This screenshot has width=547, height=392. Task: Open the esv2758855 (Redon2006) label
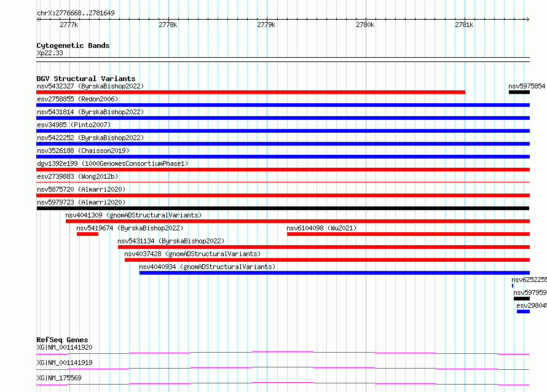(77, 99)
